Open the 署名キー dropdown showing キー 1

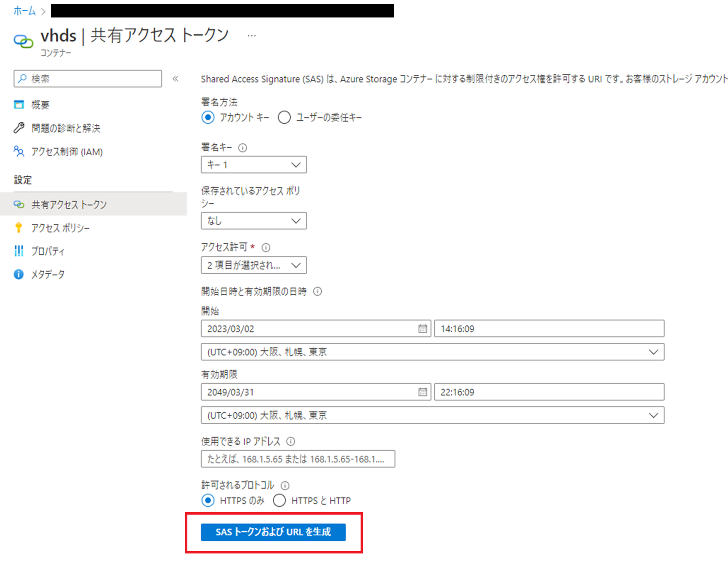(254, 165)
